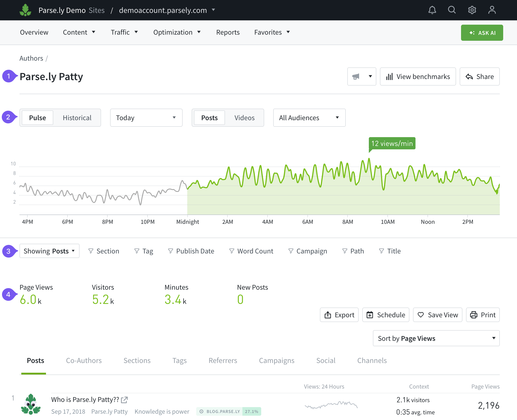The image size is (517, 420).
Task: Open the Sort by Page Views dropdown
Action: point(436,338)
